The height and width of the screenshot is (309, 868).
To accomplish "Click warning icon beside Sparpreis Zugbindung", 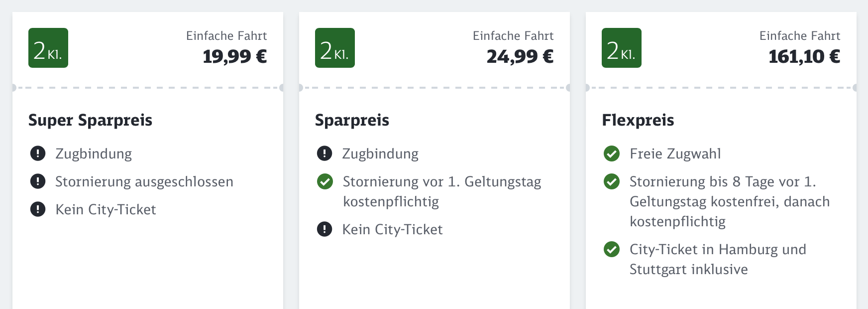I will click(x=325, y=154).
